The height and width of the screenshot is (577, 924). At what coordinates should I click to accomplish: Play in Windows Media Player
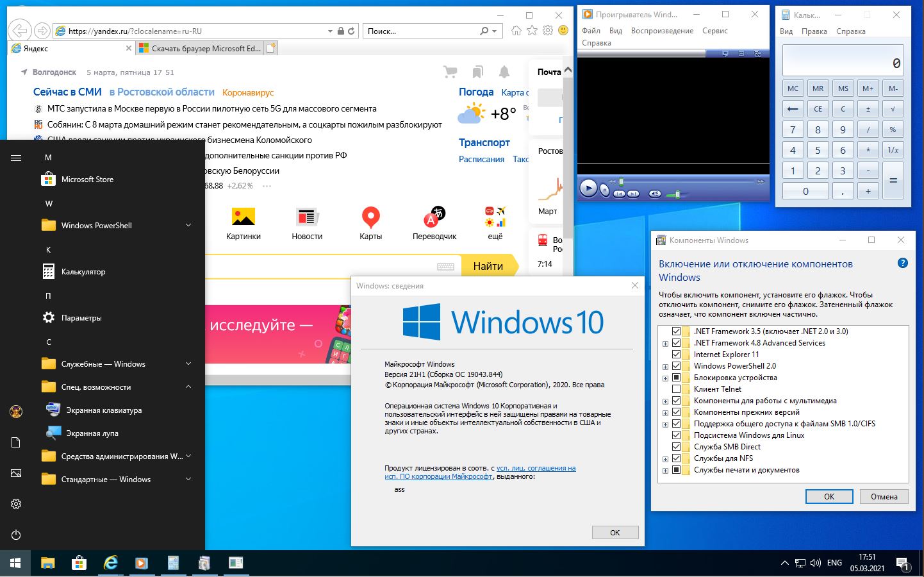(x=588, y=188)
